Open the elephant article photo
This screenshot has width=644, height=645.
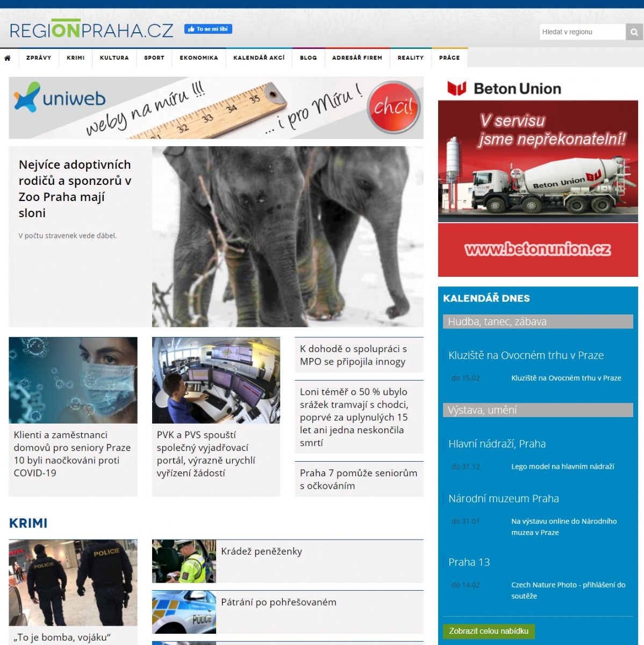tap(288, 236)
